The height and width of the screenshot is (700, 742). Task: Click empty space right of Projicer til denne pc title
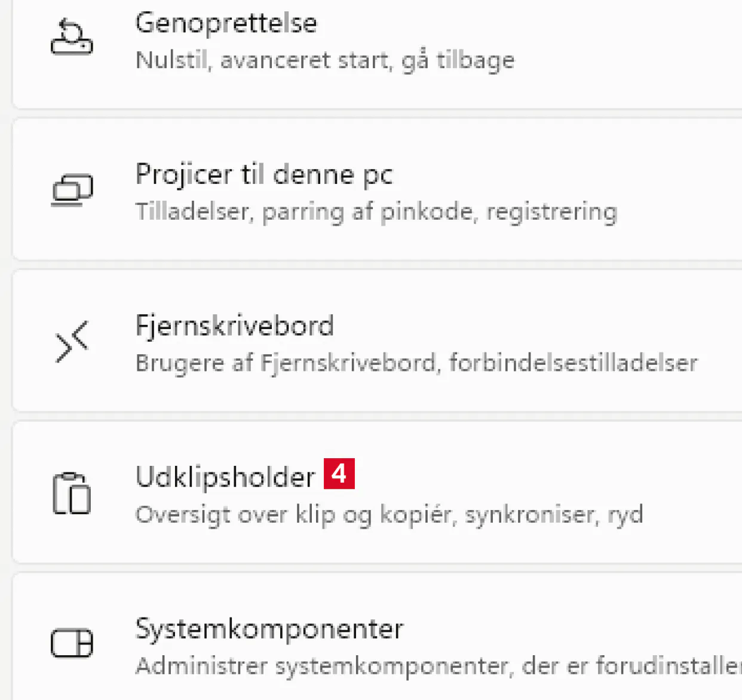point(568,174)
